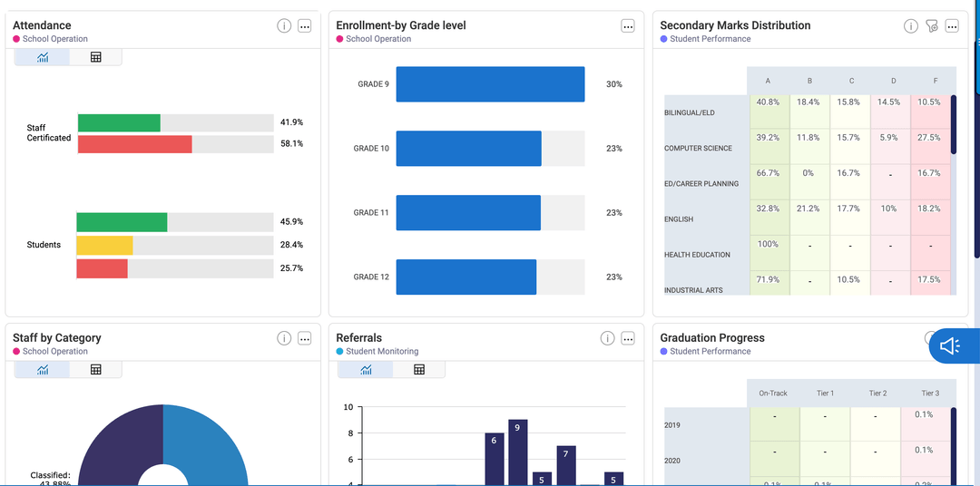Click the Grade 9 enrollment bar
Image resolution: width=980 pixels, height=486 pixels.
[490, 84]
